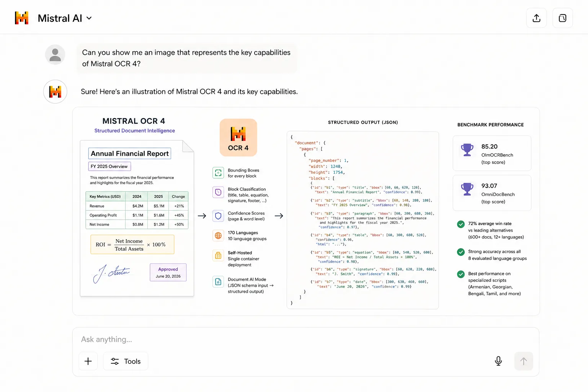This screenshot has width=588, height=392.
Task: Click the Confidence Scores shield icon
Action: pyautogui.click(x=218, y=216)
